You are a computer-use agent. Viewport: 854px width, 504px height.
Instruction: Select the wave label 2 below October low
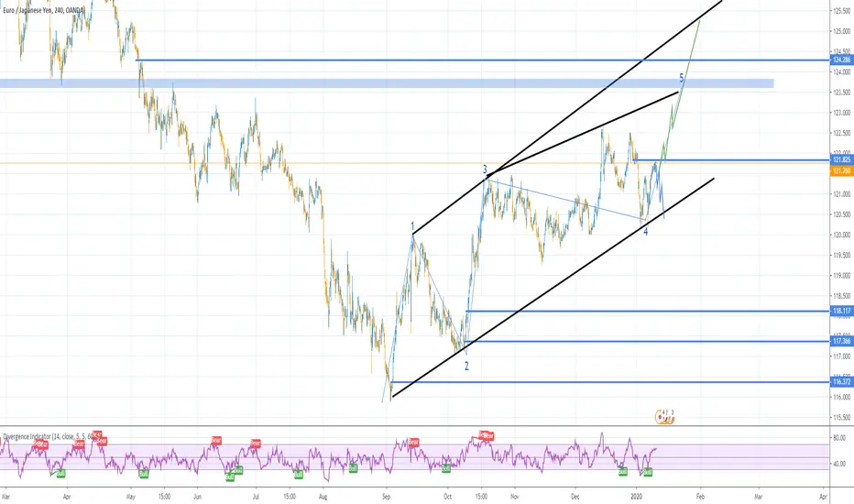[466, 367]
